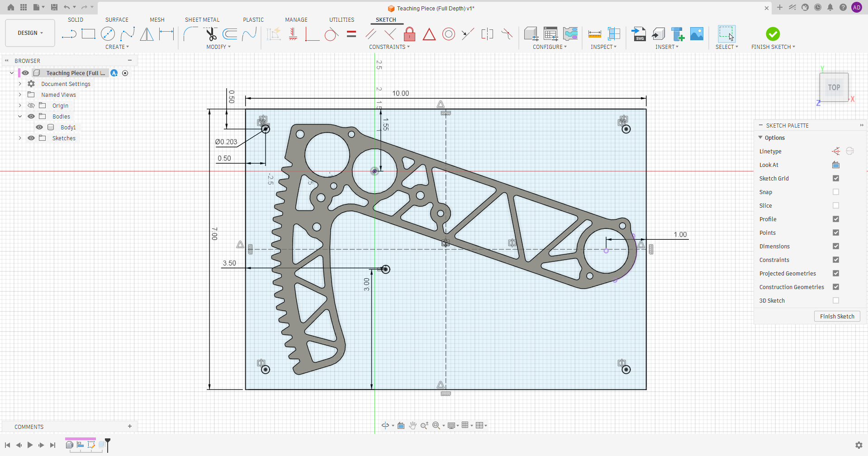Image resolution: width=868 pixels, height=456 pixels.
Task: Toggle the Points checkbox
Action: pos(836,233)
